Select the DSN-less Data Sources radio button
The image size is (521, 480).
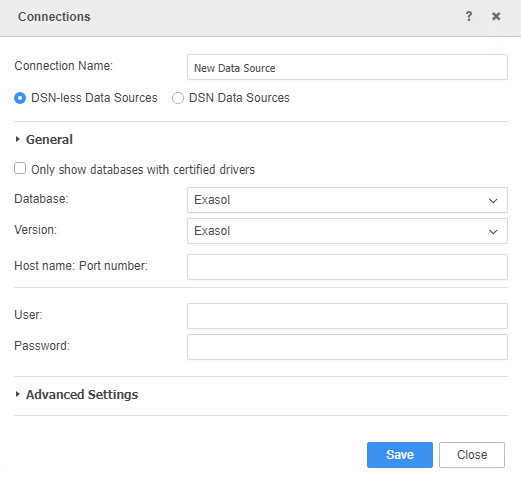coord(20,98)
